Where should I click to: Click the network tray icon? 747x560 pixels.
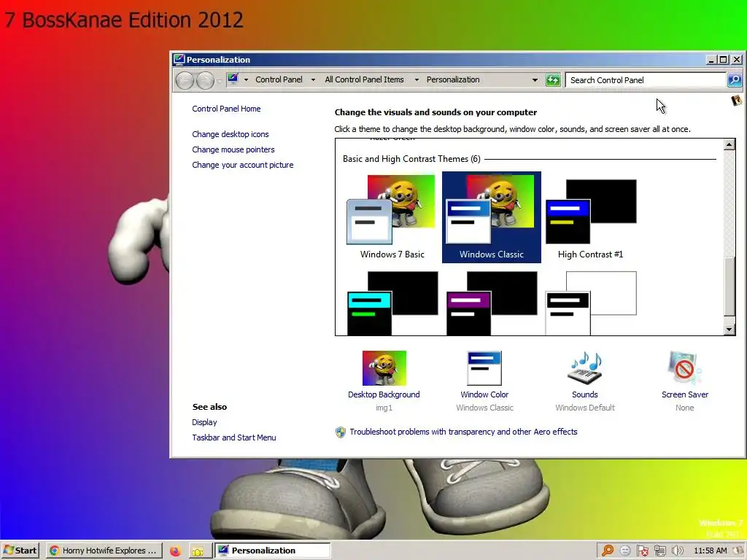(659, 551)
